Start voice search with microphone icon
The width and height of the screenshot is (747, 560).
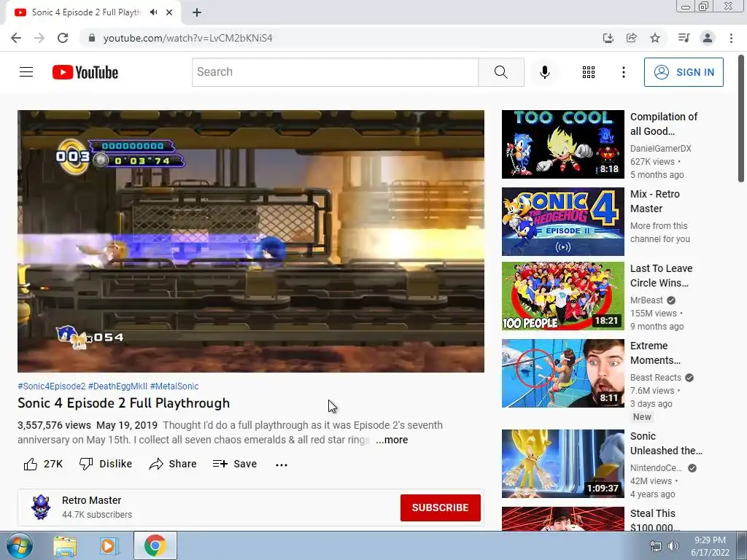click(544, 72)
